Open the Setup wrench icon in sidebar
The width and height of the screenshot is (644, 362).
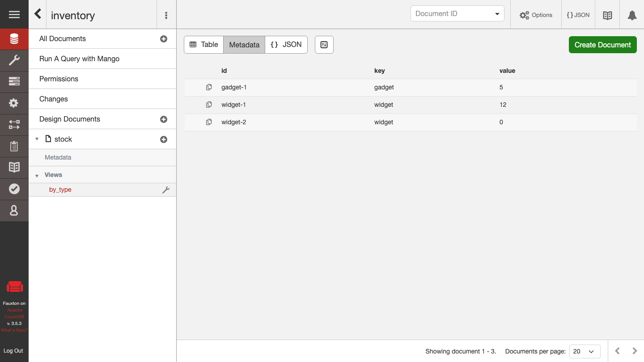14,60
